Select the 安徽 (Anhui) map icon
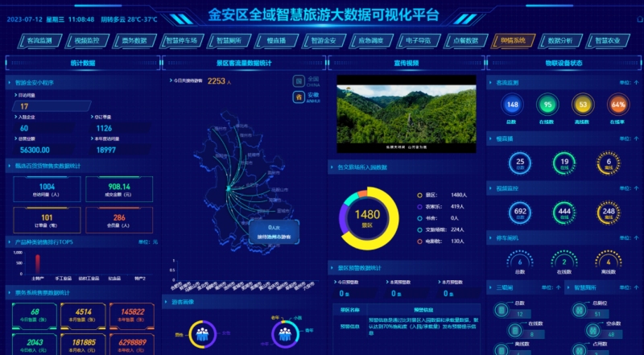The width and height of the screenshot is (644, 355). click(x=299, y=97)
